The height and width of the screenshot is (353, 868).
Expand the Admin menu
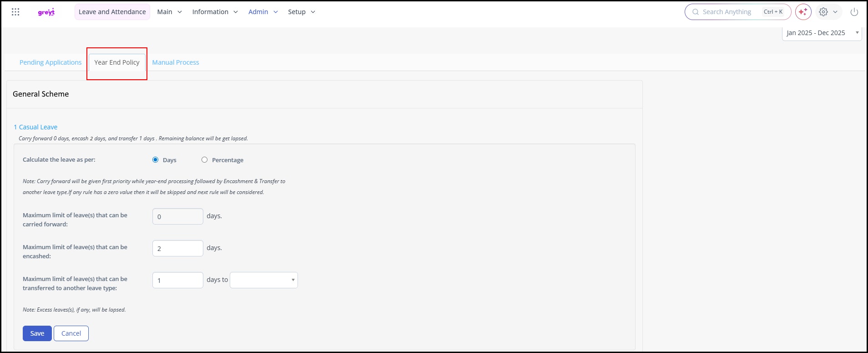pos(263,12)
